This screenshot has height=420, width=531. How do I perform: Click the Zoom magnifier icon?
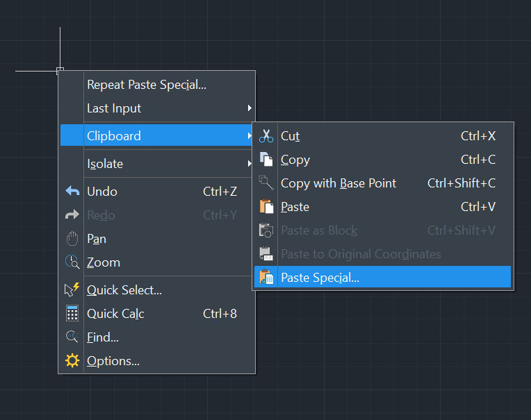pos(72,262)
